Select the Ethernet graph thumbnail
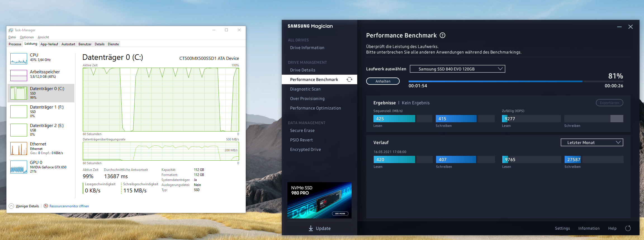Image resolution: width=644 pixels, height=240 pixels. [x=19, y=149]
